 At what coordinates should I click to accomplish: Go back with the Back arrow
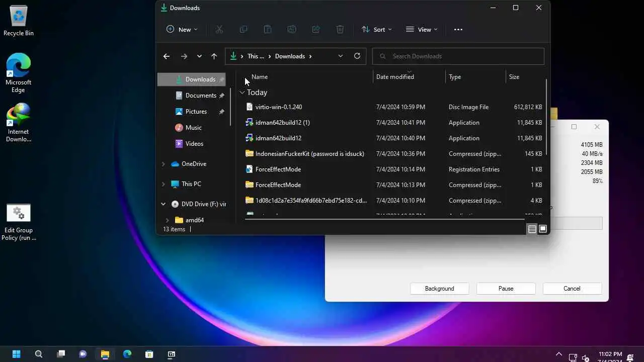(x=167, y=56)
